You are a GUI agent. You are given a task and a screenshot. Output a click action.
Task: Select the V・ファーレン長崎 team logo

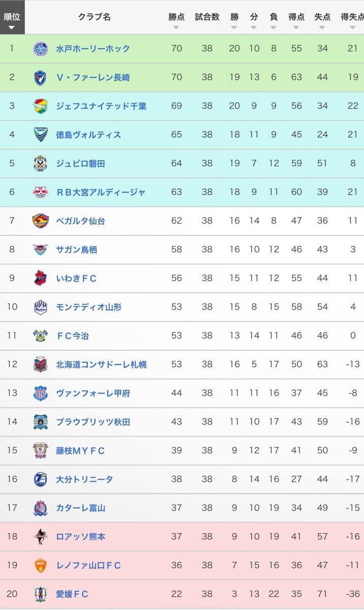coord(41,77)
